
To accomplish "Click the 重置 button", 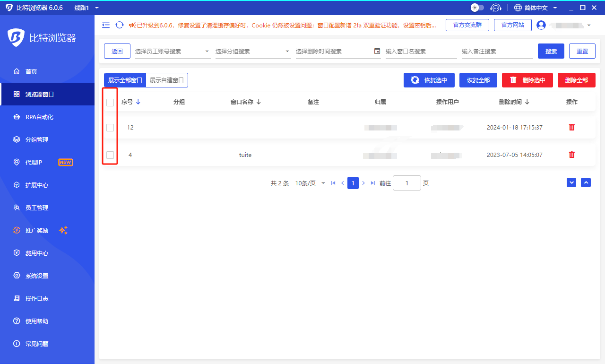I will pyautogui.click(x=582, y=52).
